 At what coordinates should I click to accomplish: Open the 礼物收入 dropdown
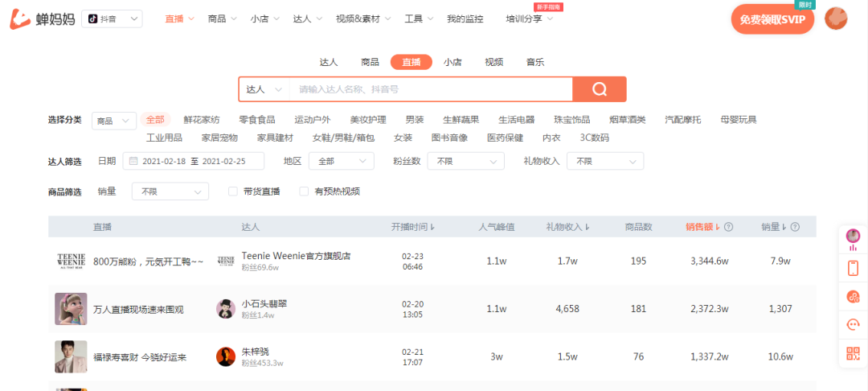tap(606, 161)
